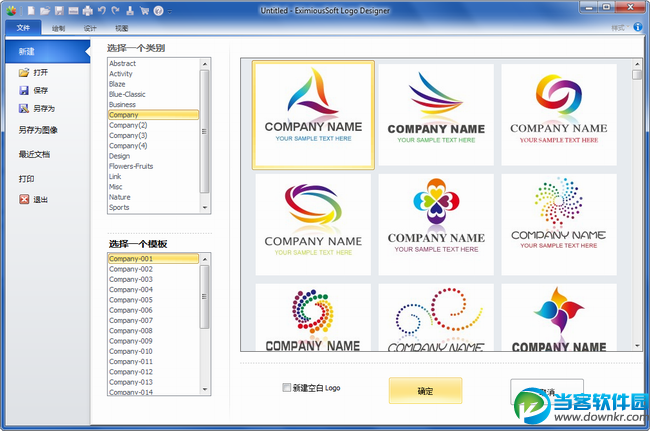Click the Print icon in quick toolbar
This screenshot has height=431, width=650.
[x=87, y=11]
